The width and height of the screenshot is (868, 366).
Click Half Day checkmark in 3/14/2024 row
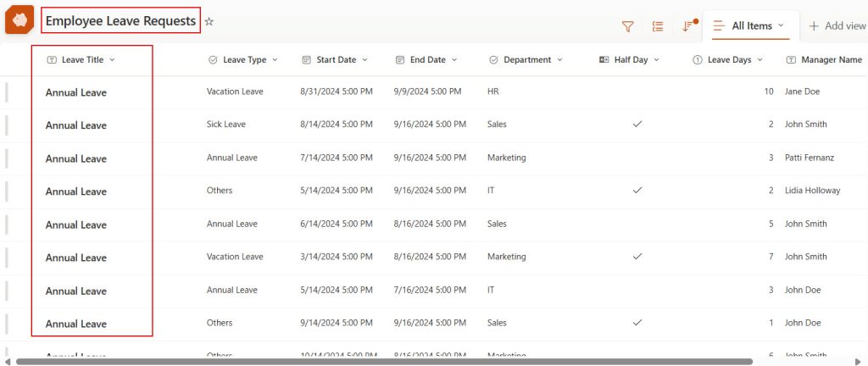637,257
